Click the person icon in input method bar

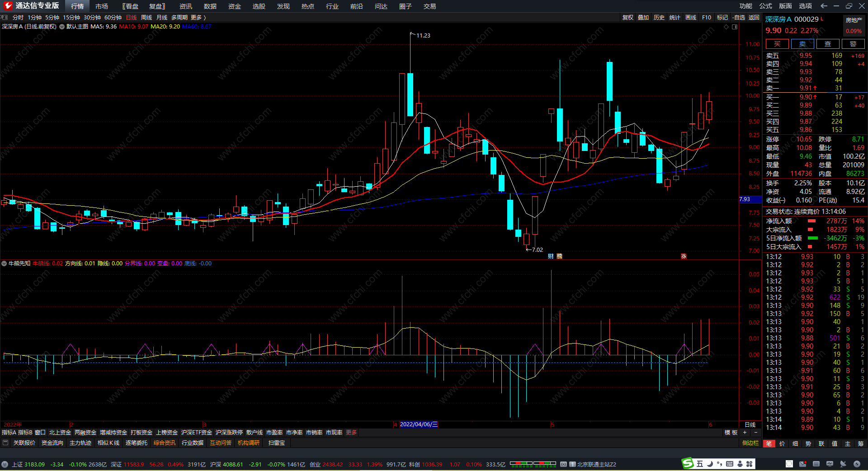(740, 464)
